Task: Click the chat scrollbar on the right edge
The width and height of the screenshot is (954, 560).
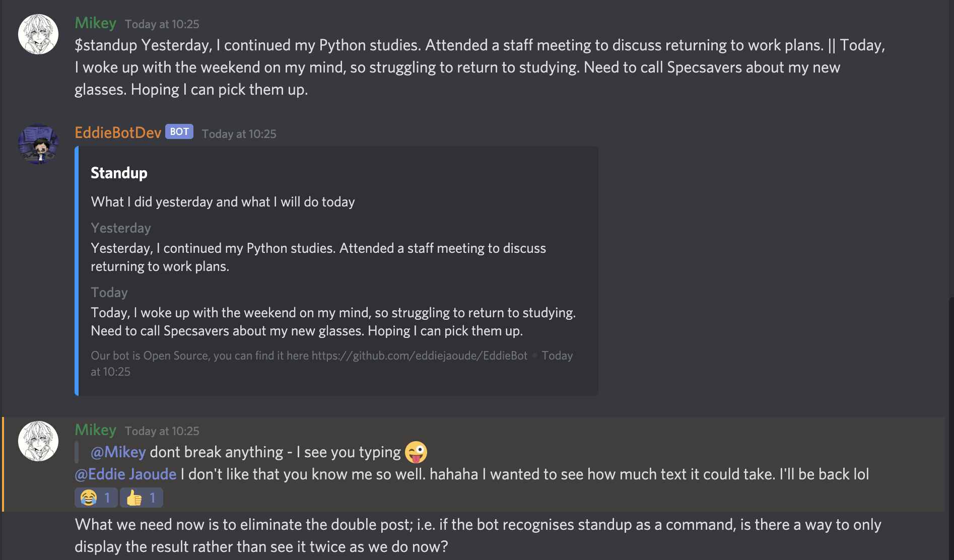Action: 951,428
